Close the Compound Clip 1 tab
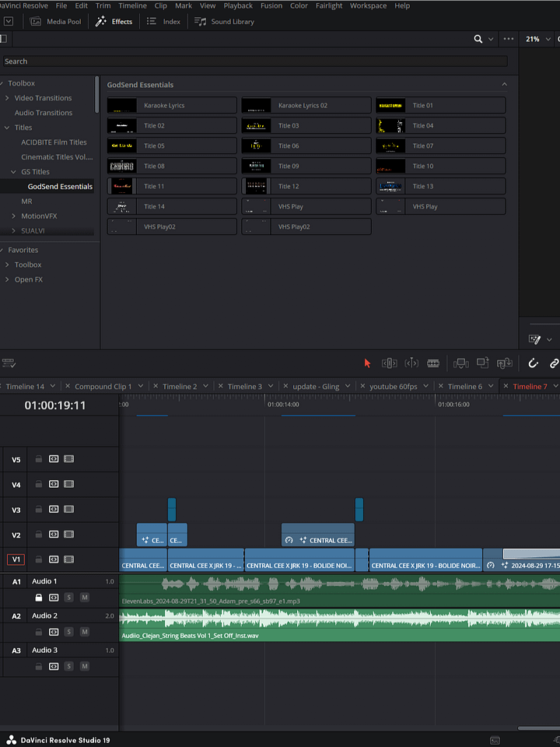The height and width of the screenshot is (747, 560). point(68,387)
